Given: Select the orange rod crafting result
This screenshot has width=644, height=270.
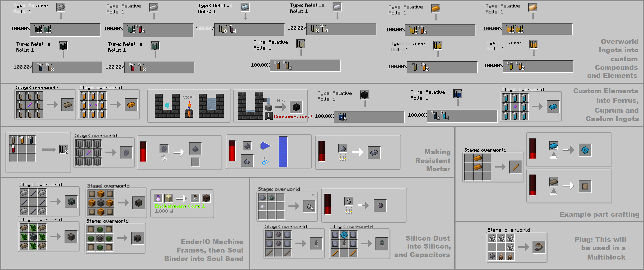Looking at the screenshot, I should 516,167.
